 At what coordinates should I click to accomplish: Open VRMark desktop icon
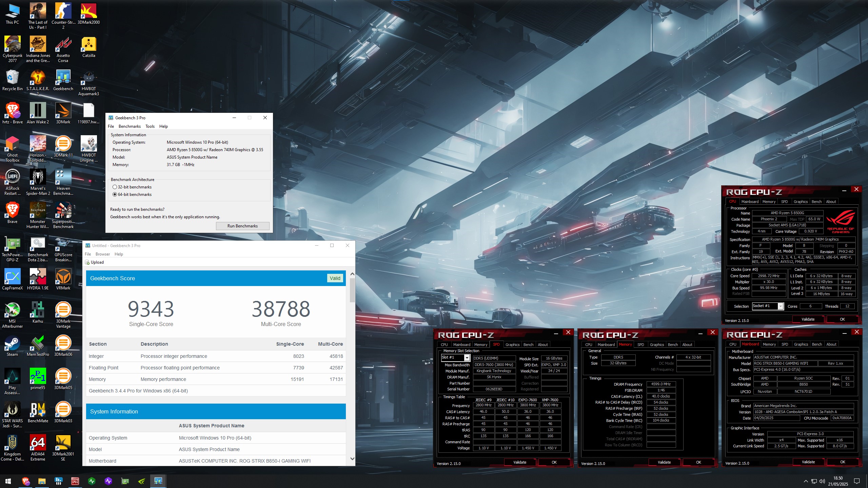coord(63,279)
